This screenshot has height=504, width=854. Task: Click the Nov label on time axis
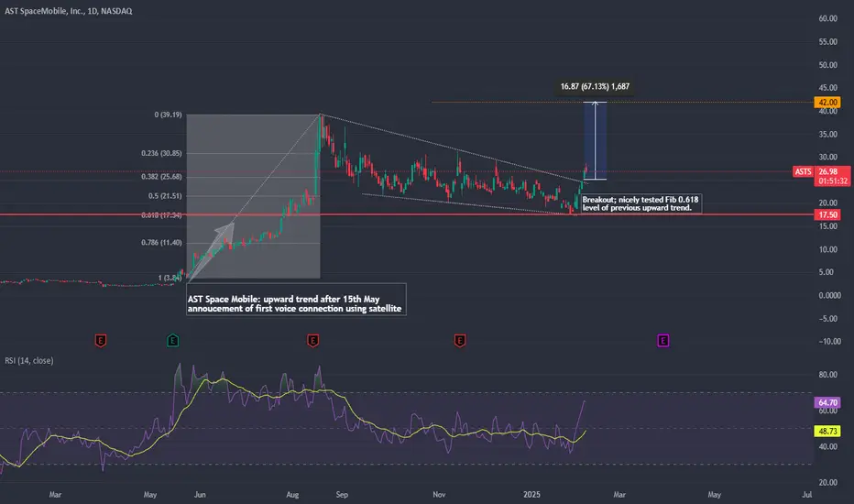439,495
